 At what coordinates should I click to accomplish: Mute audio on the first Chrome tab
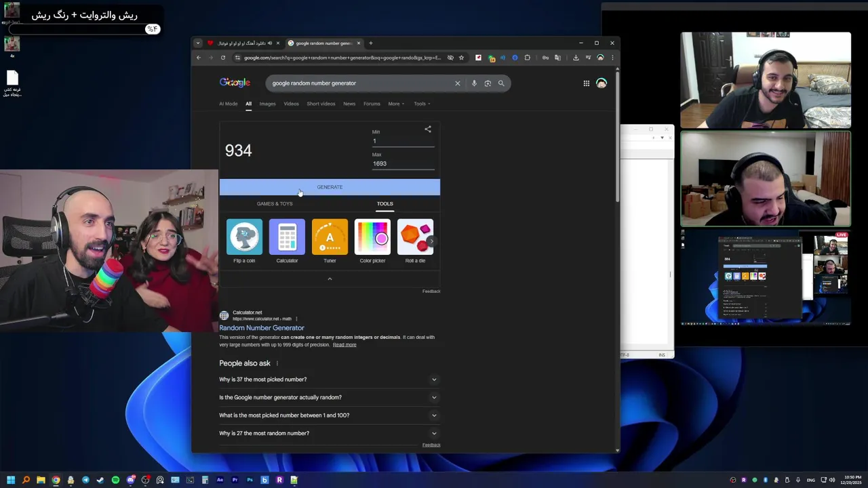(270, 43)
